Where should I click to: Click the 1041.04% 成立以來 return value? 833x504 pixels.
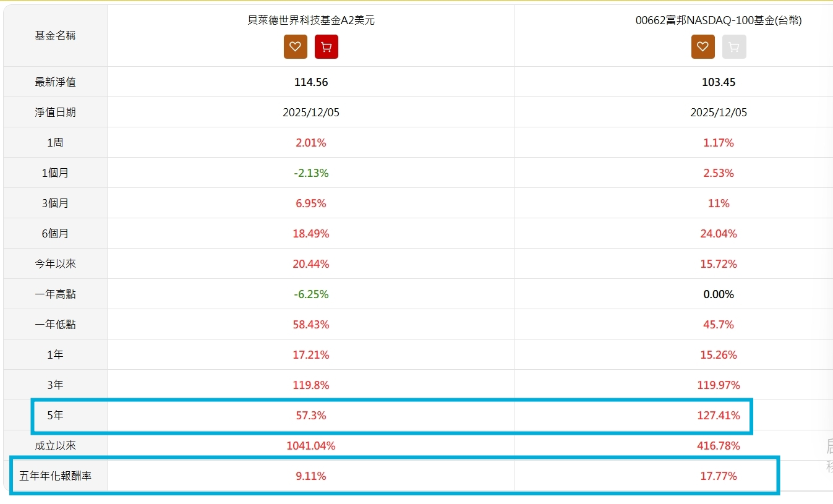tap(311, 446)
